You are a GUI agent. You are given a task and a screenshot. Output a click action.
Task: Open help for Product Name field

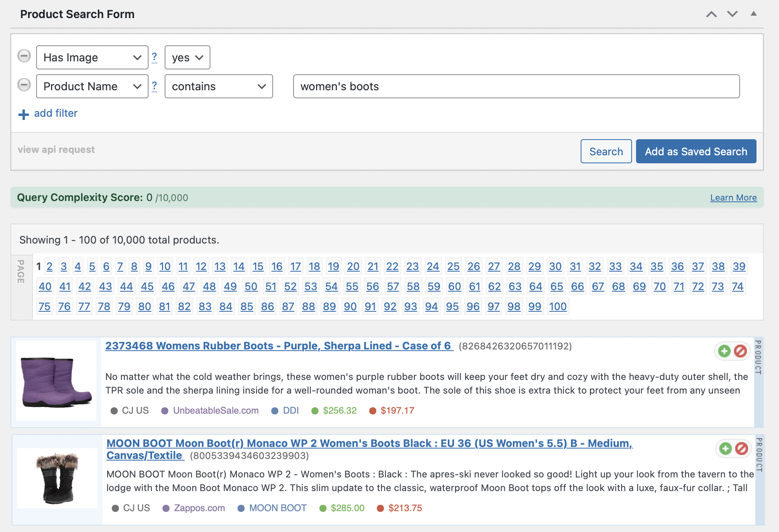pyautogui.click(x=154, y=86)
